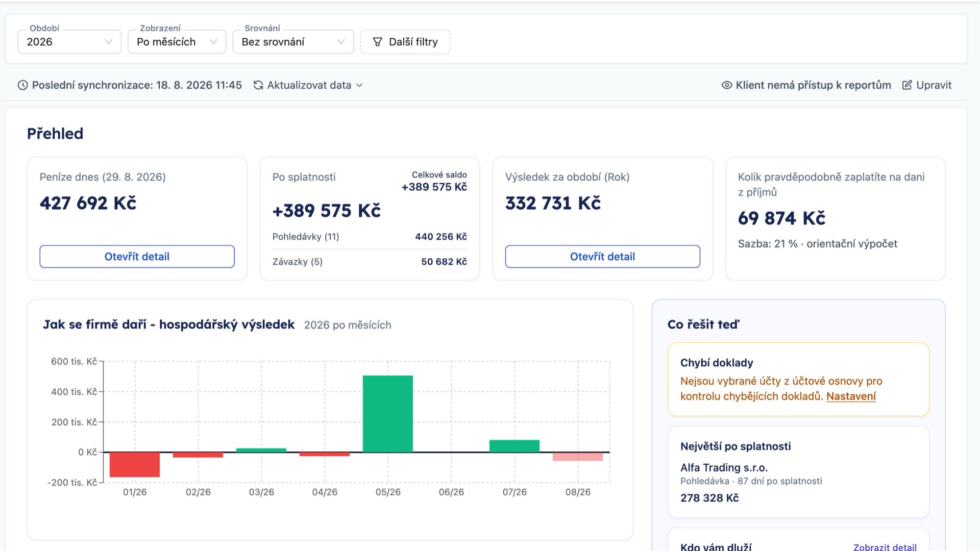Select the Závazky (5) row
The image size is (980, 551).
pyautogui.click(x=370, y=262)
